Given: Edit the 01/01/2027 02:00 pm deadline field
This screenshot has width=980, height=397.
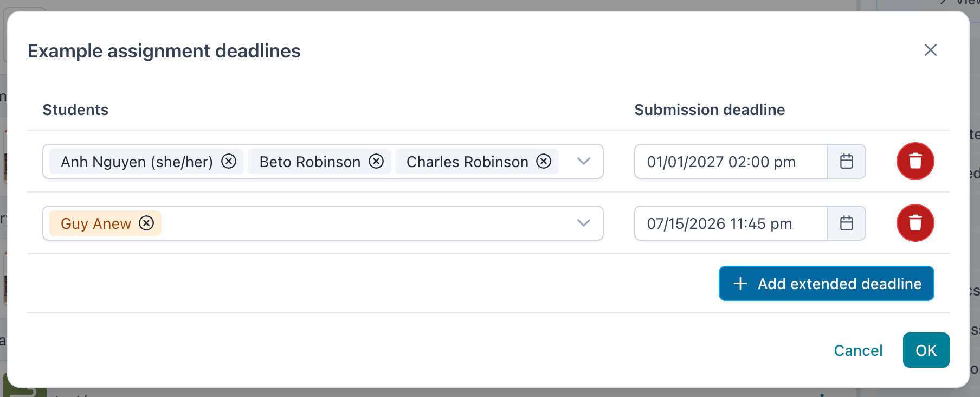Looking at the screenshot, I should [x=731, y=162].
